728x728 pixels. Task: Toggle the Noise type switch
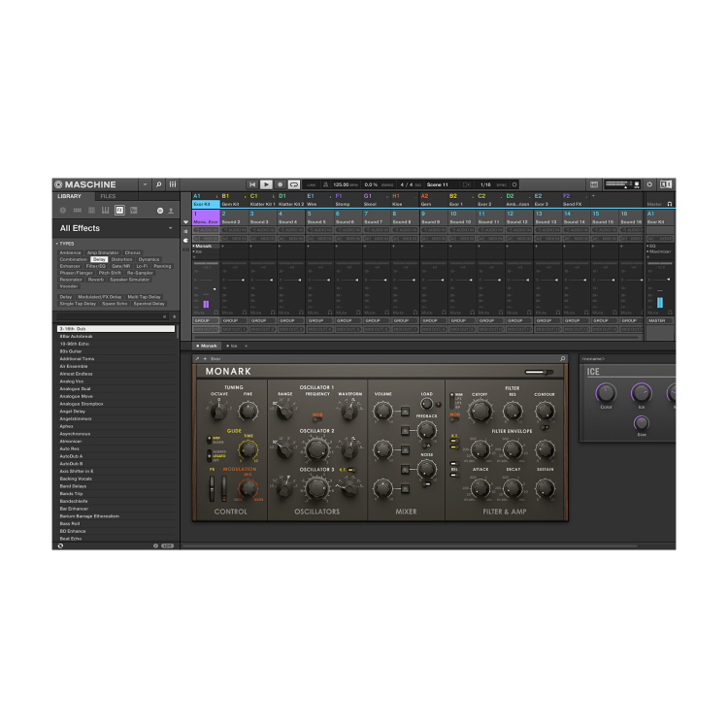426,484
